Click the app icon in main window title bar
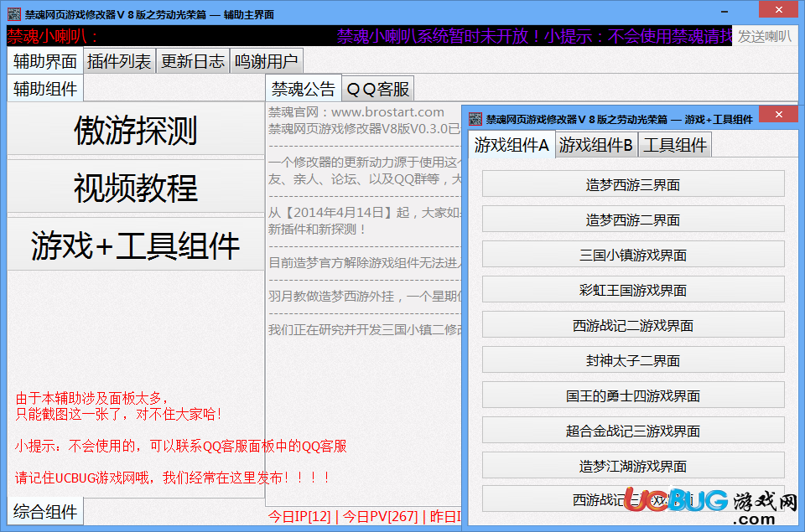Viewport: 805px width, 532px height. [x=14, y=14]
